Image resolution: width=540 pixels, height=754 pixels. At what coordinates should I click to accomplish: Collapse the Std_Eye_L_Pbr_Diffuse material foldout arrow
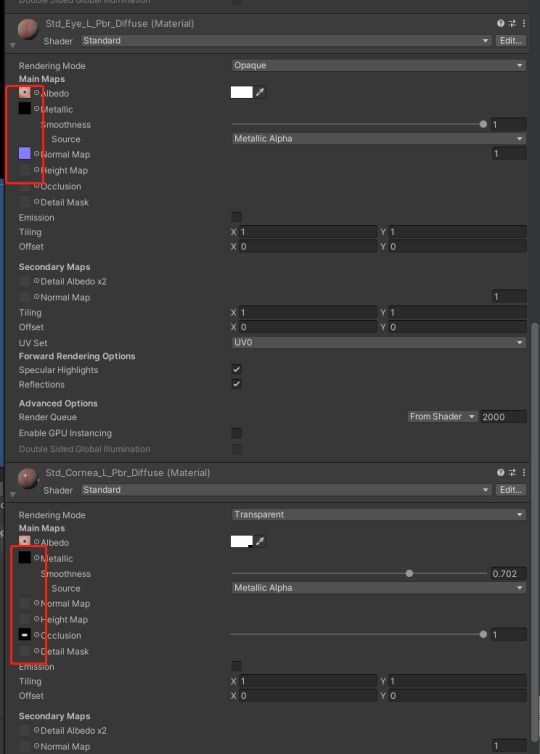coord(13,45)
